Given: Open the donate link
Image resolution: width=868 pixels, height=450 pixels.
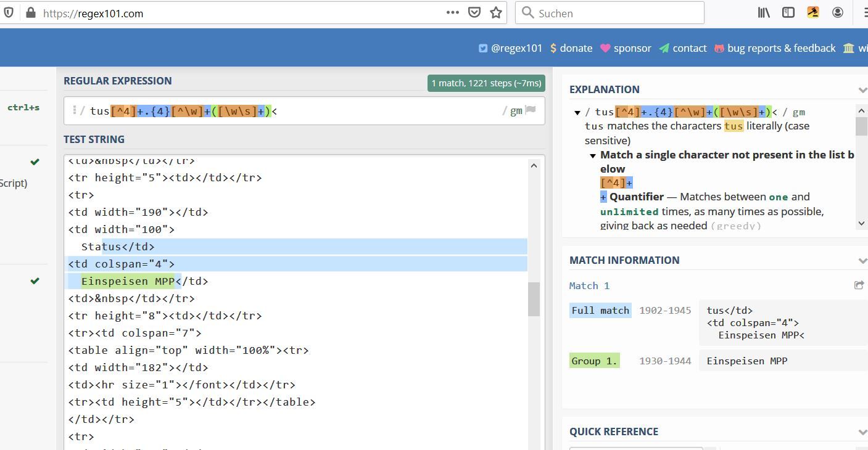Looking at the screenshot, I should click(571, 48).
